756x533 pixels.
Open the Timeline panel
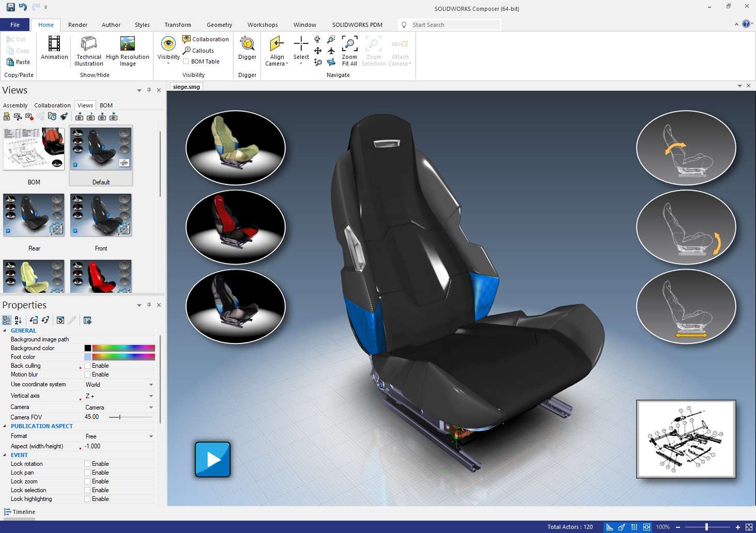(20, 512)
